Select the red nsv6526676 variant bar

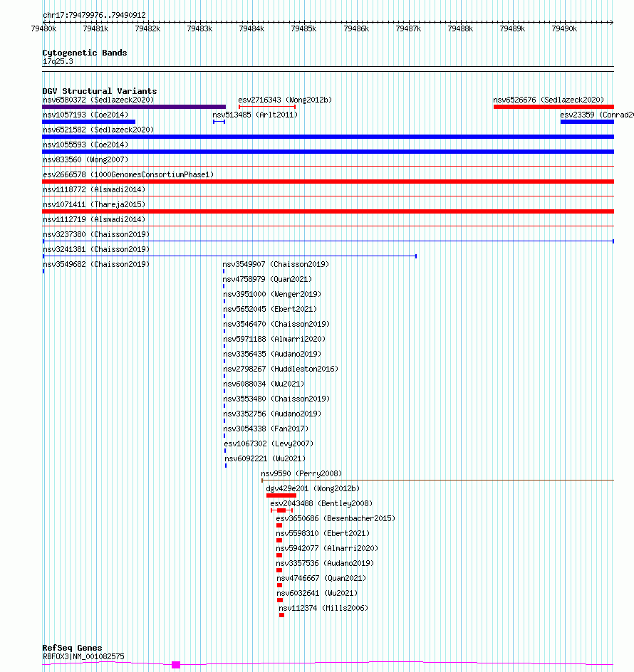tap(554, 107)
